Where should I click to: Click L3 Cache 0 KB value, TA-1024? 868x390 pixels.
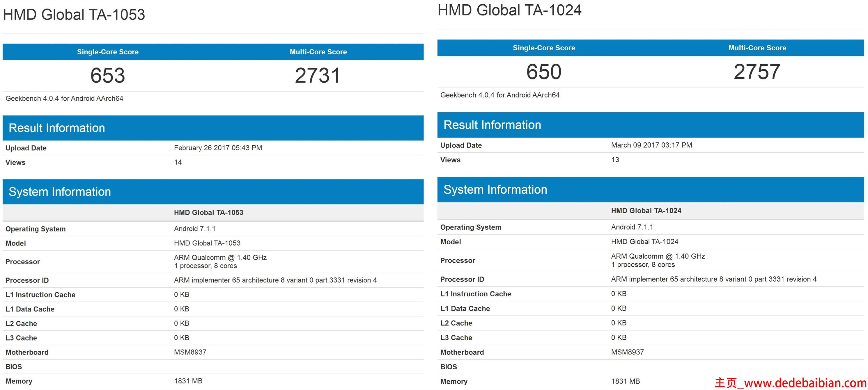[x=619, y=337]
